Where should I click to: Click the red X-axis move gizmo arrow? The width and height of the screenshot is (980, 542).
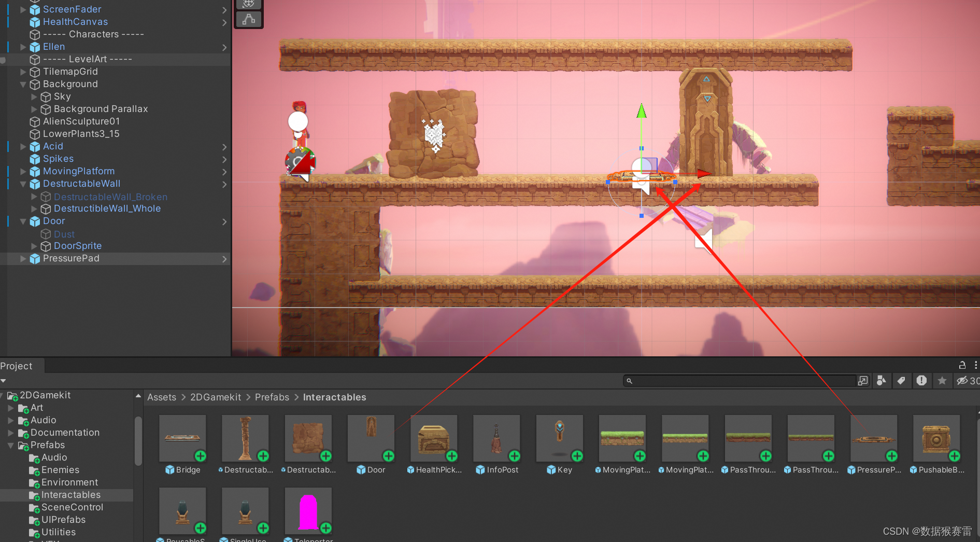point(704,174)
